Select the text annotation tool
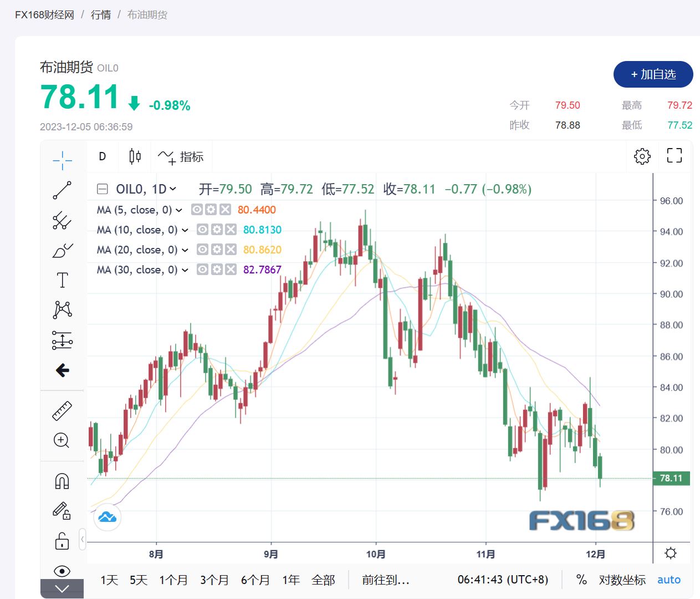Viewport: 700px width, 599px height. (x=62, y=280)
